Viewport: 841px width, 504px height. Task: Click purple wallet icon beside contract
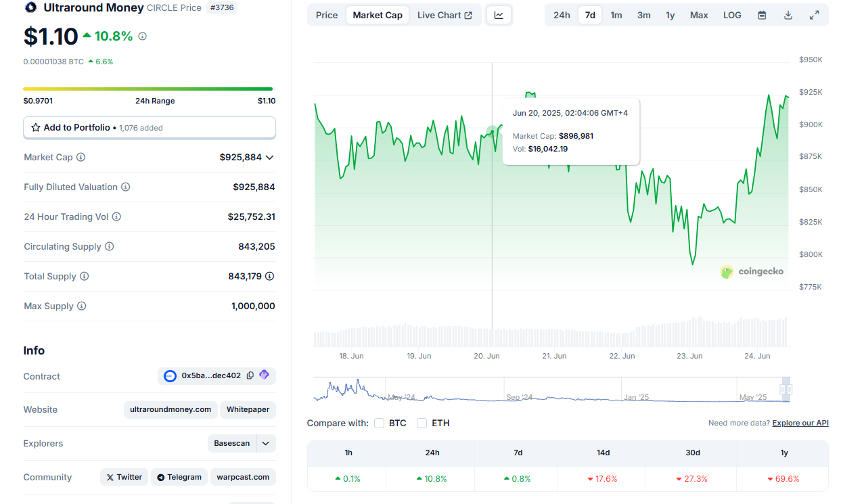264,375
